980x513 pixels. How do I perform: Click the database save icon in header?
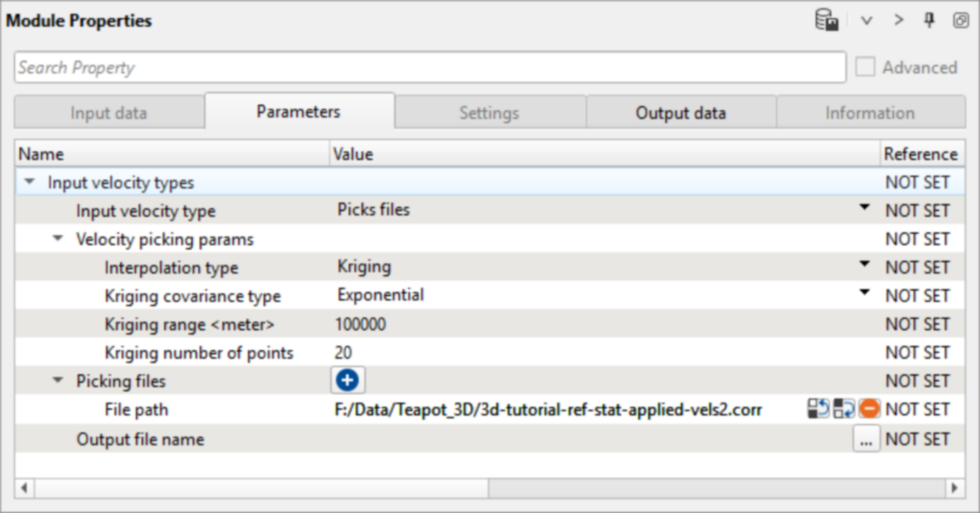point(827,21)
